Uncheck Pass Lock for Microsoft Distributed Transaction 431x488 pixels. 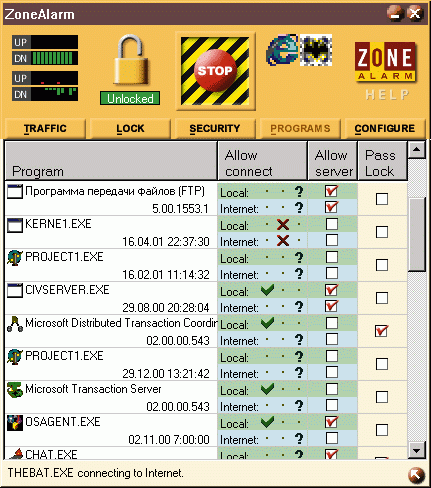coord(381,331)
